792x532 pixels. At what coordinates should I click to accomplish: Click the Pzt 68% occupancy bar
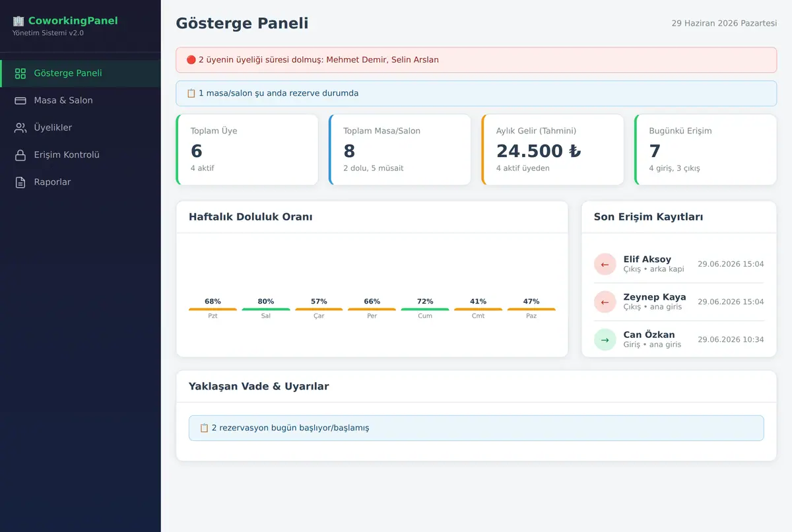[213, 309]
